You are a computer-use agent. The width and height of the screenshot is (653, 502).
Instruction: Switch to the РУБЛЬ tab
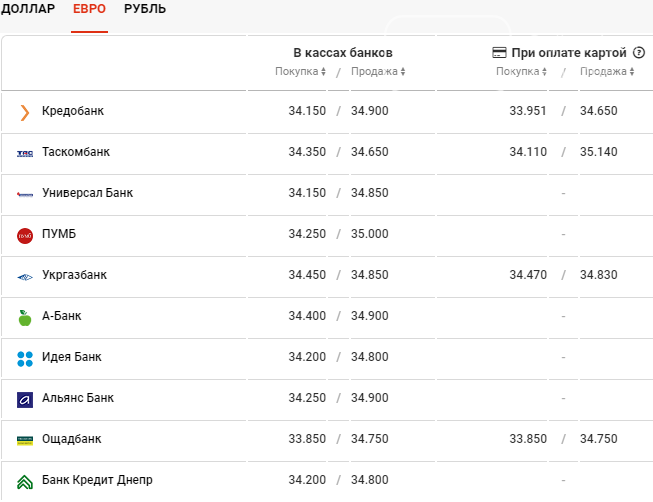145,9
